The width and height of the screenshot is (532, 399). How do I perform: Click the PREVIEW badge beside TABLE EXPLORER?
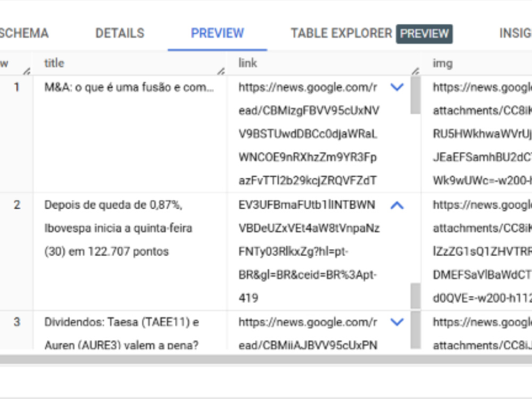click(424, 34)
